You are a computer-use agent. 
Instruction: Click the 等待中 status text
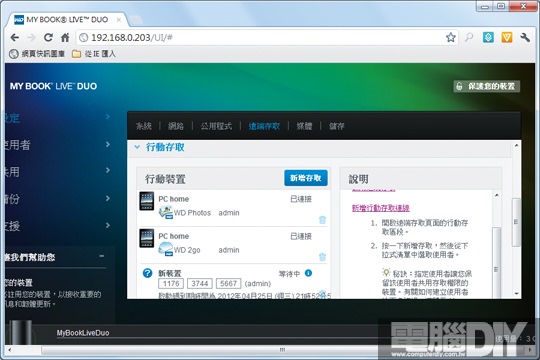289,274
